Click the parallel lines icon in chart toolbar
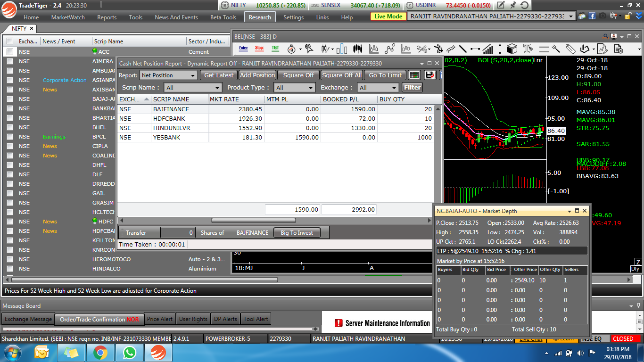644x362 pixels. point(544,49)
